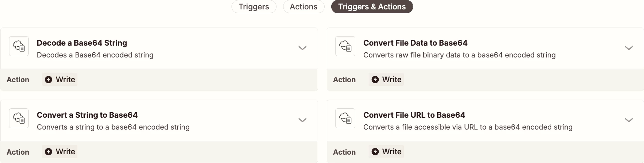Screen dimensions: 644x163
Task: Expand the Decode a Base64 String chevron
Action: click(x=302, y=48)
